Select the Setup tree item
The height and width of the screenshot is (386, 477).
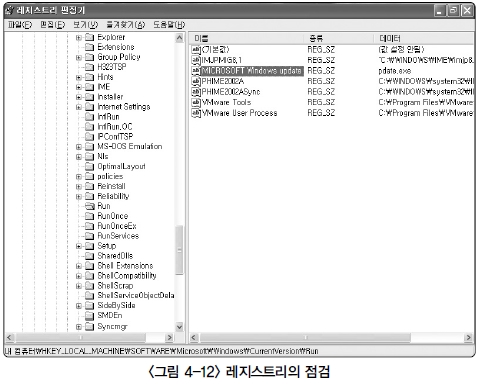pyautogui.click(x=106, y=246)
